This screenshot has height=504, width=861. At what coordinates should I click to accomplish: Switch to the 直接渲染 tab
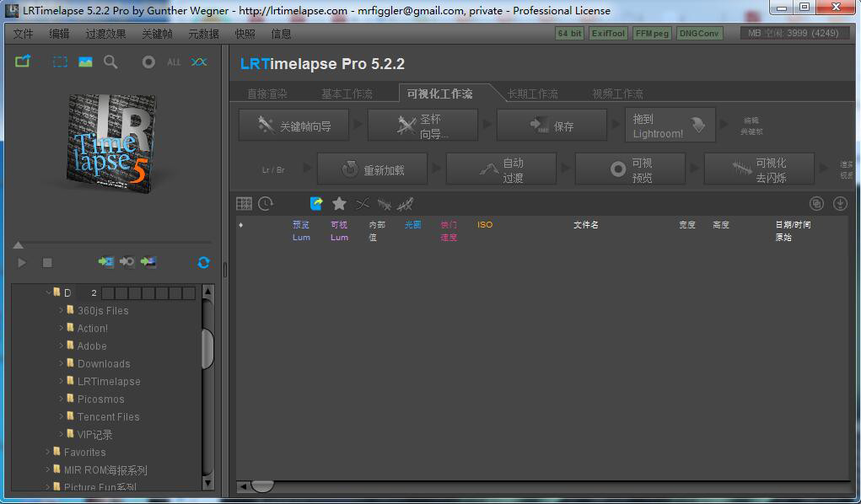(x=266, y=94)
